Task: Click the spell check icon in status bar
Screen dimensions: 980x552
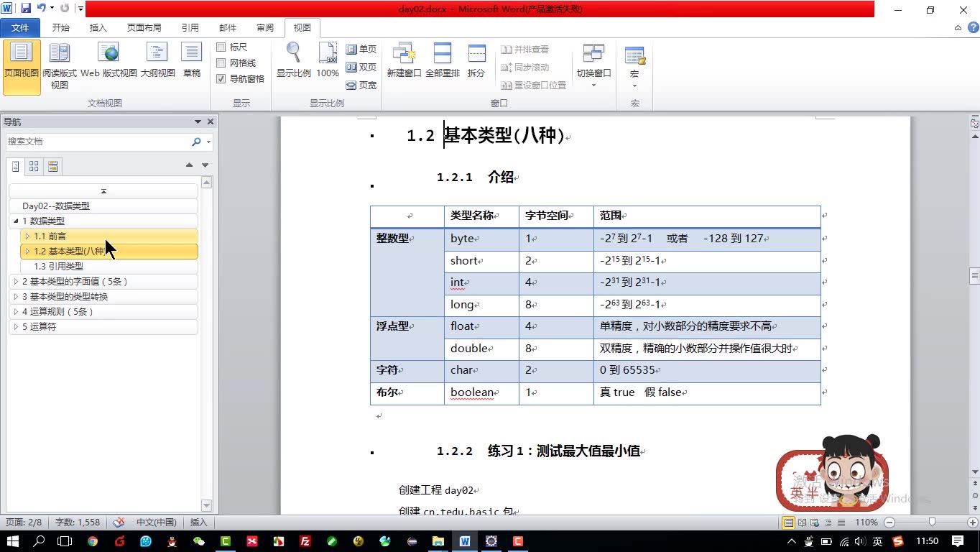Action: pyautogui.click(x=118, y=523)
